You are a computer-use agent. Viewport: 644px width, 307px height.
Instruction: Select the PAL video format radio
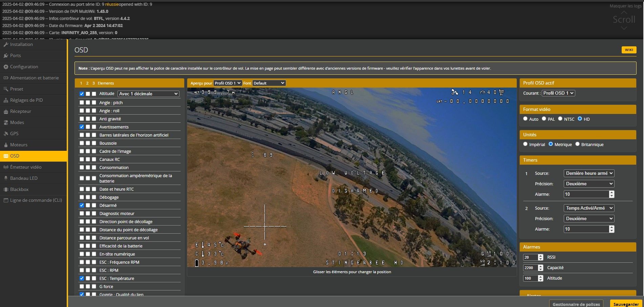[544, 119]
